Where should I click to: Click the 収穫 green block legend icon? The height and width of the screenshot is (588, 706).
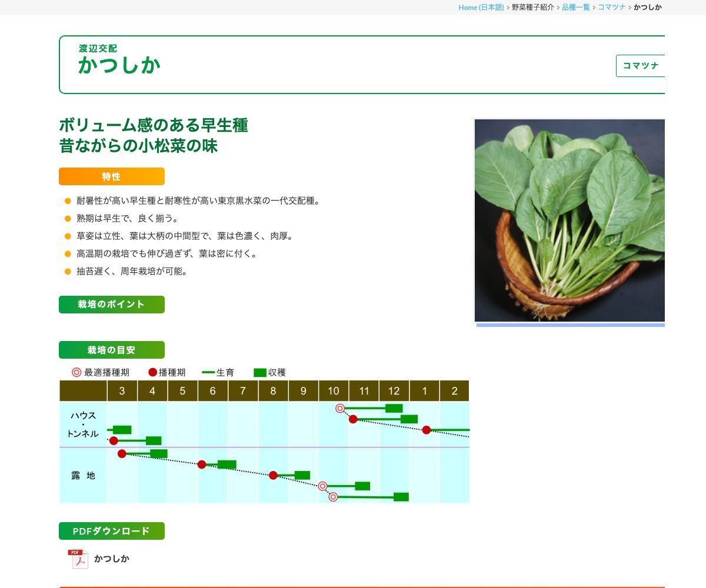click(x=259, y=372)
